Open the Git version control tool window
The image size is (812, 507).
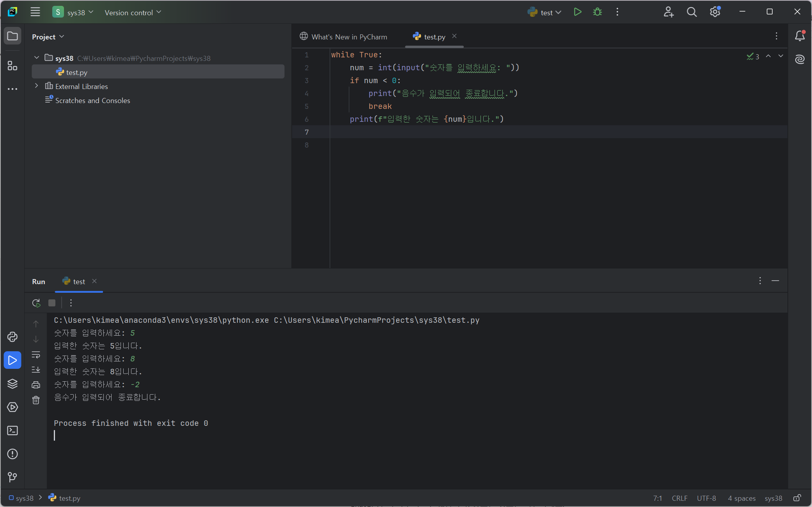coord(12,477)
